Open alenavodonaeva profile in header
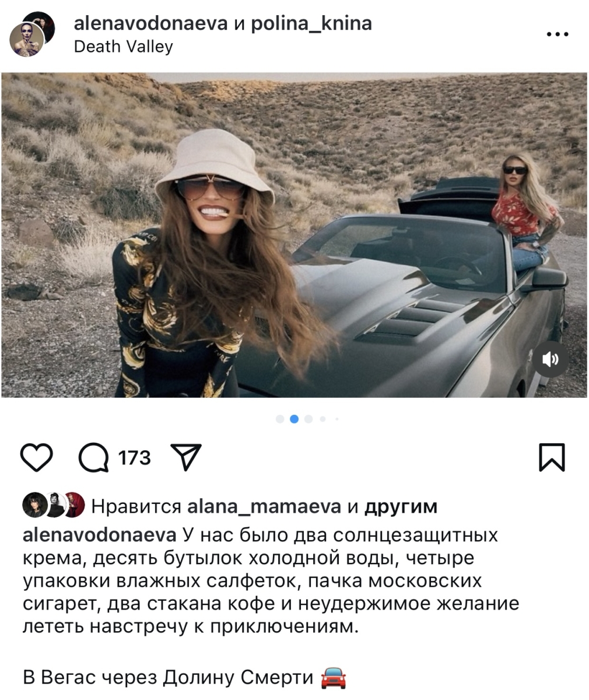 (x=151, y=24)
